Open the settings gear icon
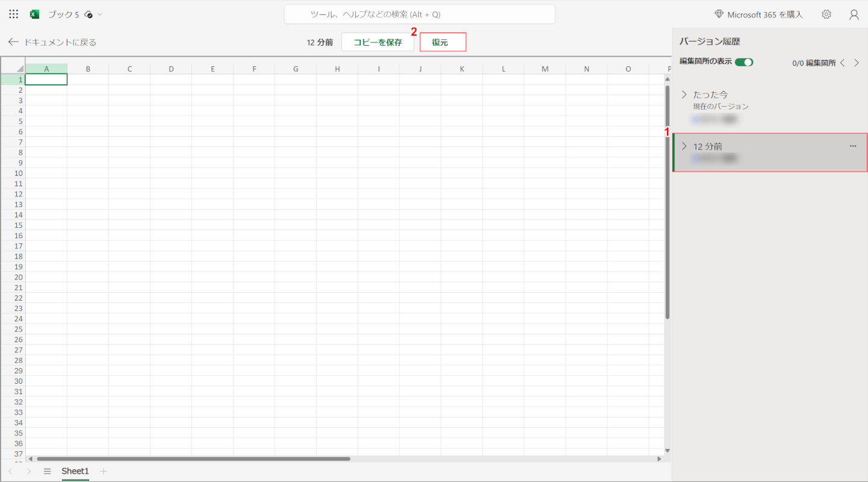The height and width of the screenshot is (482, 868). [x=826, y=14]
